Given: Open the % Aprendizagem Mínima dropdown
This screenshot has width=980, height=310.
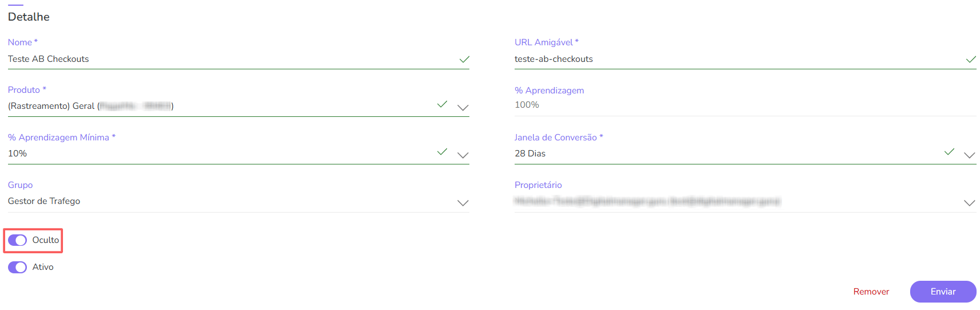Looking at the screenshot, I should coord(463,155).
